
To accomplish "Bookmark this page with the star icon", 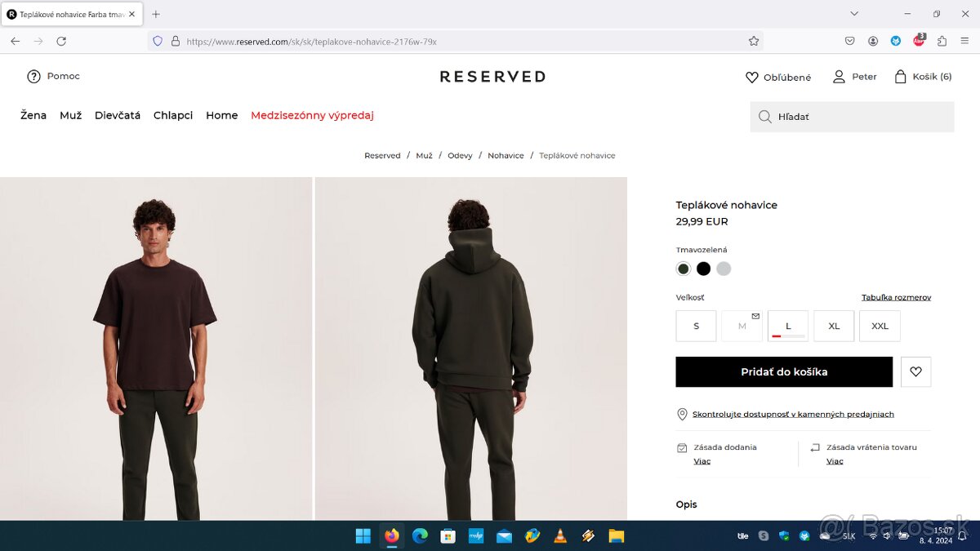I will pos(754,41).
